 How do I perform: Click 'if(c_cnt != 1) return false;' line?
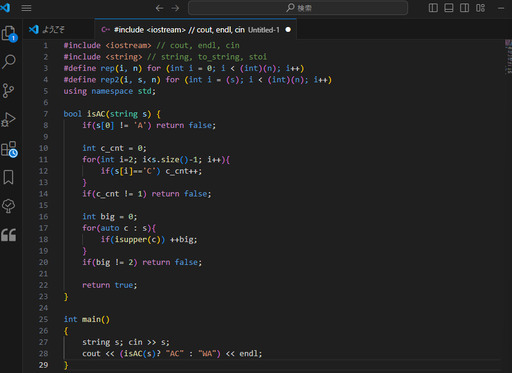tap(147, 194)
